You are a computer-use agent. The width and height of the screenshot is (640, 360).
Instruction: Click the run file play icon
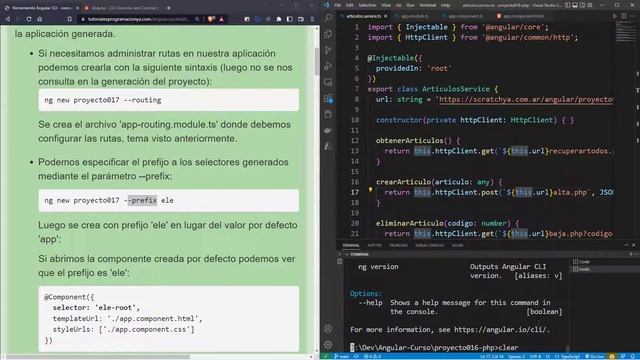click(615, 16)
